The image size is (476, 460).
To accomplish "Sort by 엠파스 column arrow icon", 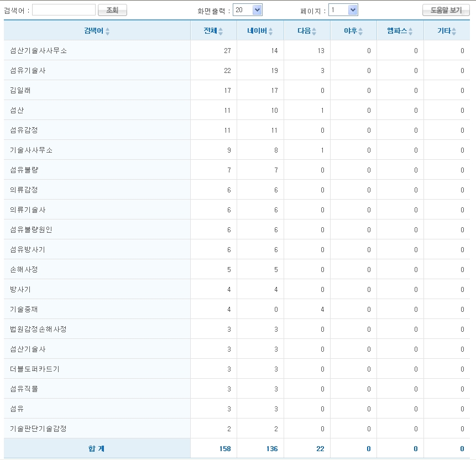I will click(x=411, y=32).
